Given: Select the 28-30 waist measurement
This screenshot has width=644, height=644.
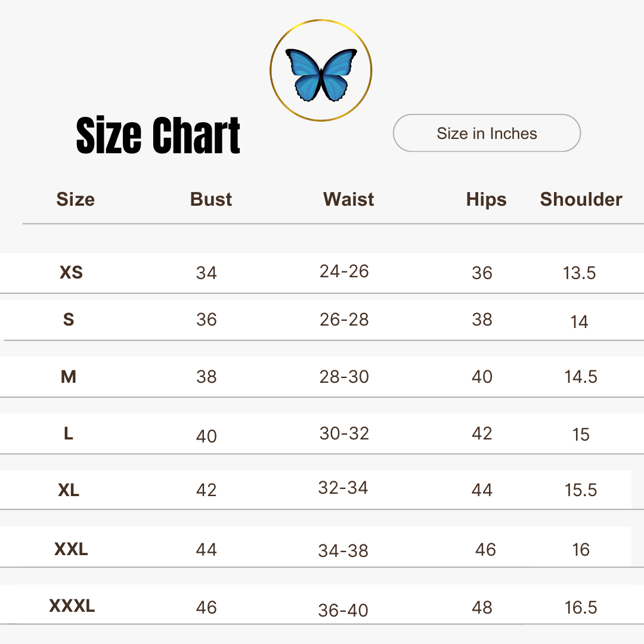Looking at the screenshot, I should [344, 377].
